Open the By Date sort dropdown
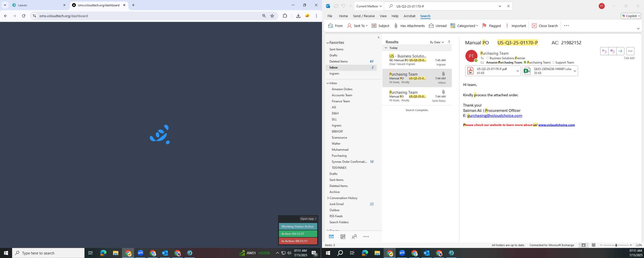 [x=437, y=42]
